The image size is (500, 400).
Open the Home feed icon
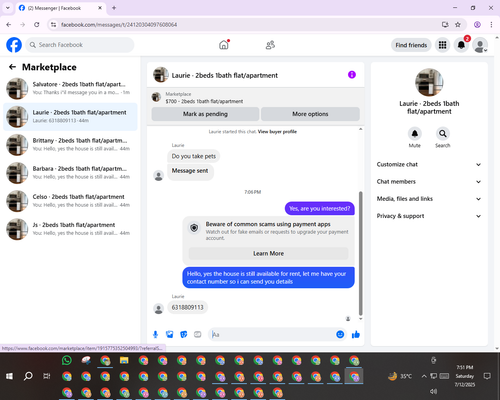point(224,45)
